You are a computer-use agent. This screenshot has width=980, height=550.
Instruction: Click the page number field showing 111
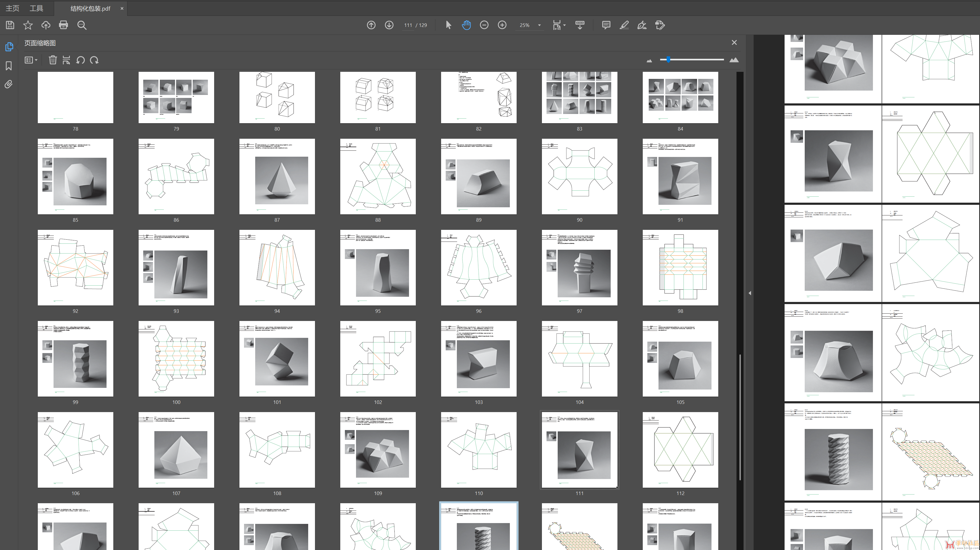click(x=408, y=25)
